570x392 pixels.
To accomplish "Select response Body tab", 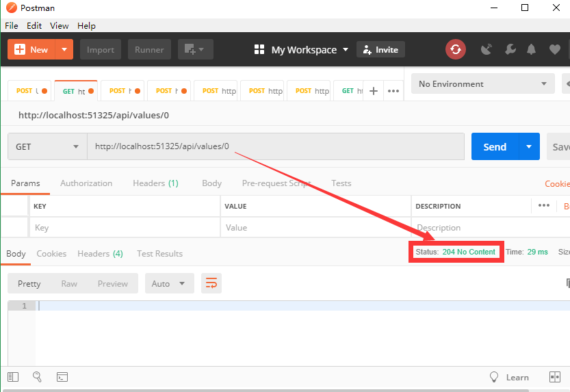I will pos(16,254).
